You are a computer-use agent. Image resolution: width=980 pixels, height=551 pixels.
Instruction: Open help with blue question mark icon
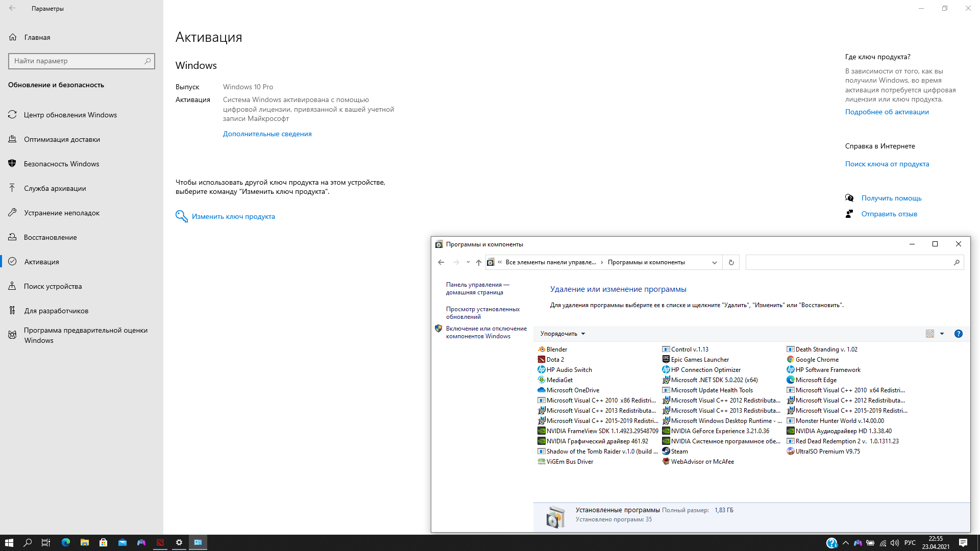click(x=959, y=334)
